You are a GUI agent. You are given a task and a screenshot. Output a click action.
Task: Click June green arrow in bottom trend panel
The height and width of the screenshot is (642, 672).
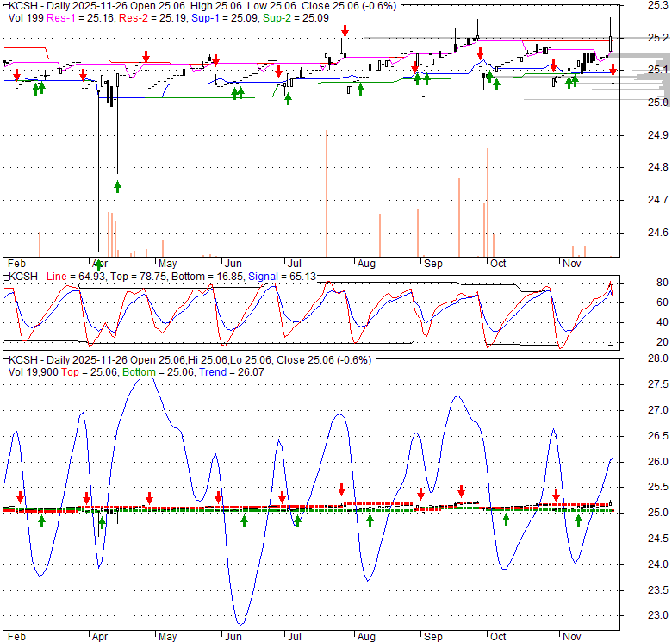(x=244, y=520)
